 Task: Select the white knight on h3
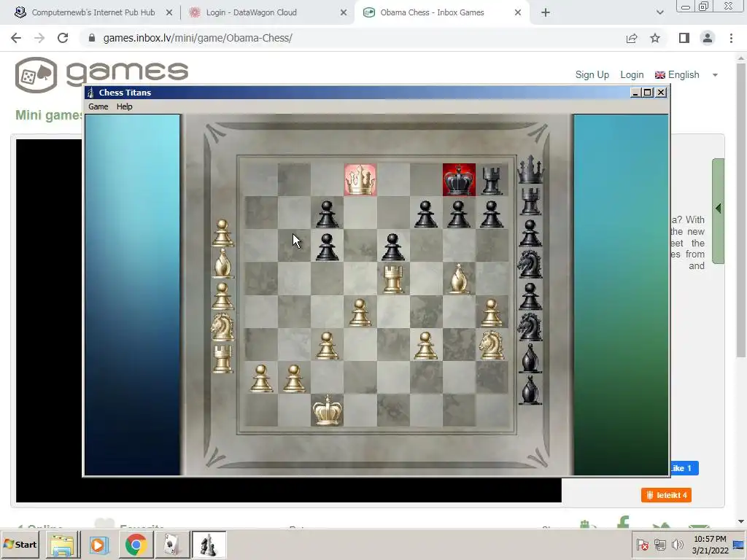click(492, 344)
